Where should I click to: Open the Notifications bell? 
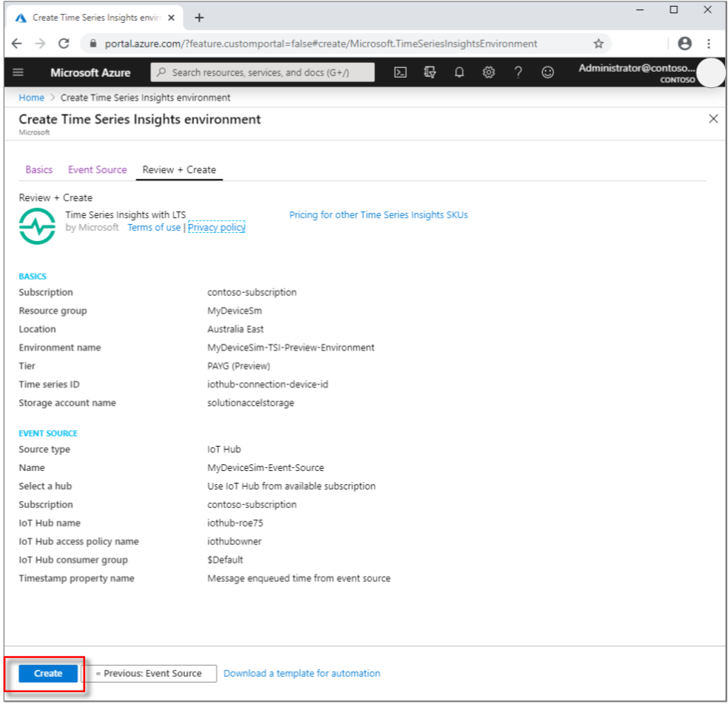coord(459,72)
